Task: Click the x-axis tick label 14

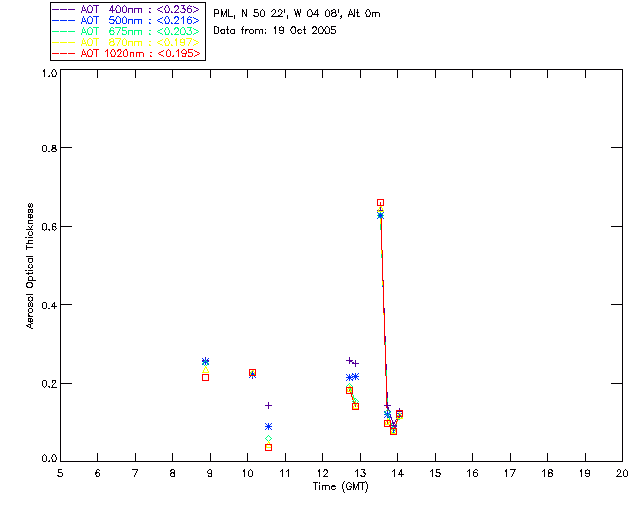Action: tap(398, 473)
